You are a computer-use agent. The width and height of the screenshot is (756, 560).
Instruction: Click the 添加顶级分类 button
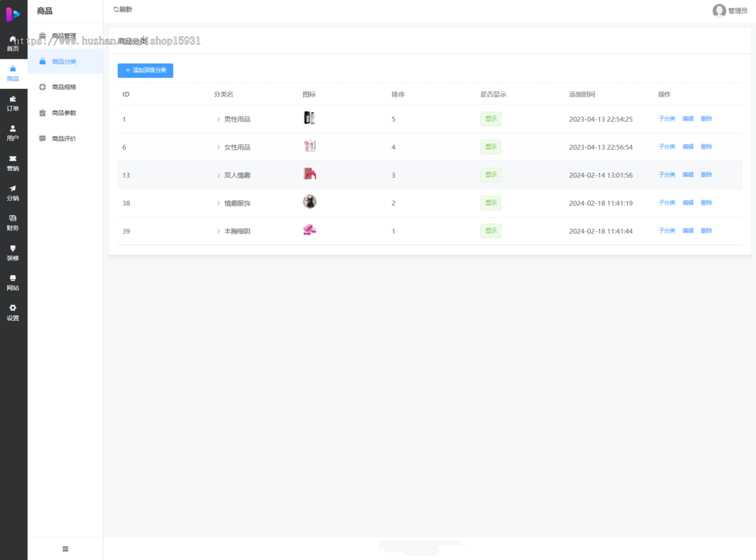[x=146, y=71]
